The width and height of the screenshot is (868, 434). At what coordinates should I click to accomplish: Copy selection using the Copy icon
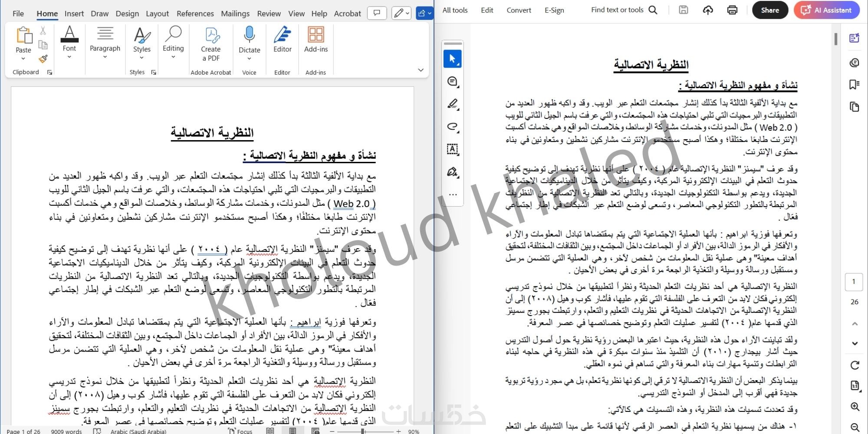pos(43,45)
